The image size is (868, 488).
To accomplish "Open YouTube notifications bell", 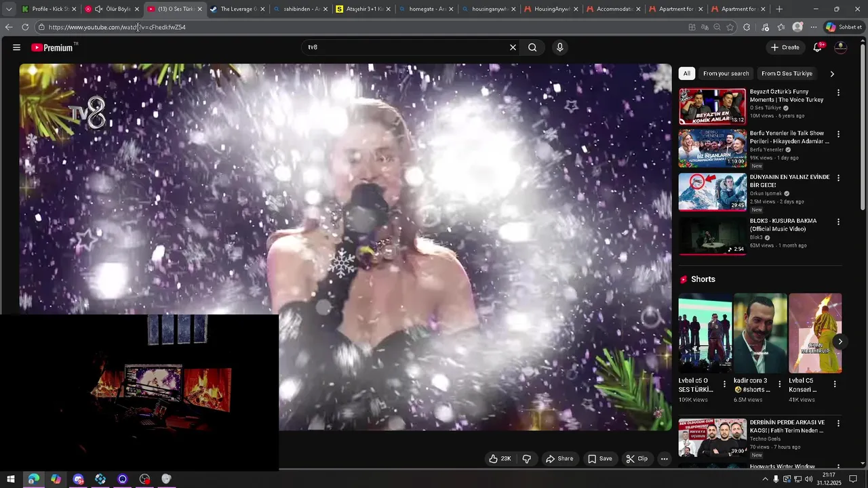I will (x=818, y=47).
